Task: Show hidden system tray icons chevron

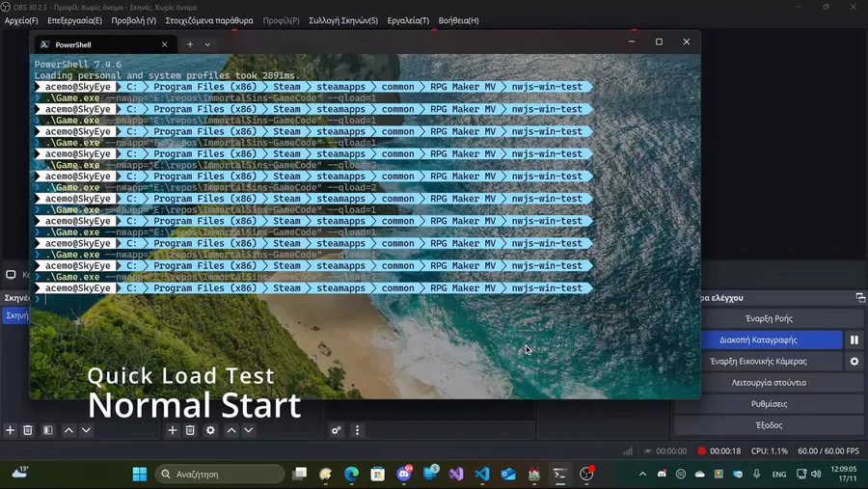Action: point(642,474)
